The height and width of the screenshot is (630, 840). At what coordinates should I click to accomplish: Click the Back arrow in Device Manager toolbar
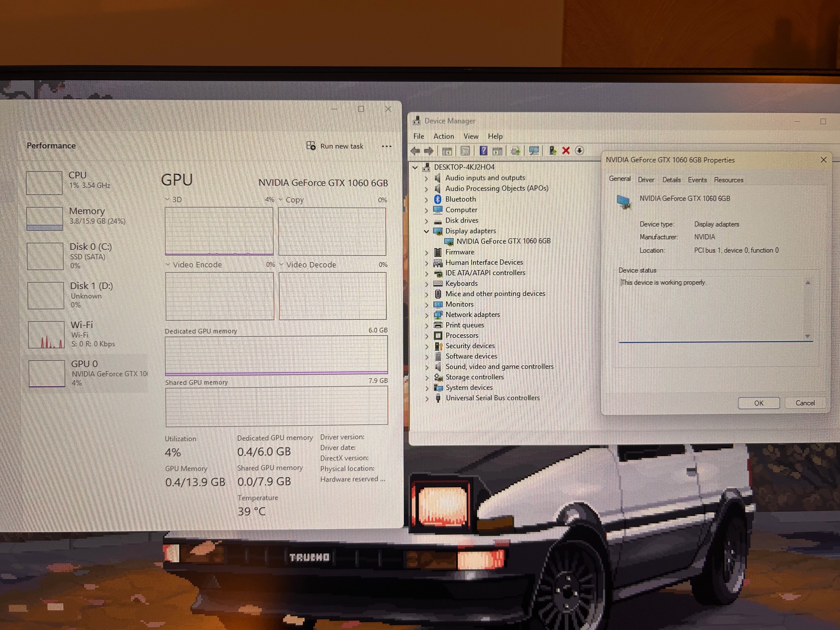(x=415, y=151)
